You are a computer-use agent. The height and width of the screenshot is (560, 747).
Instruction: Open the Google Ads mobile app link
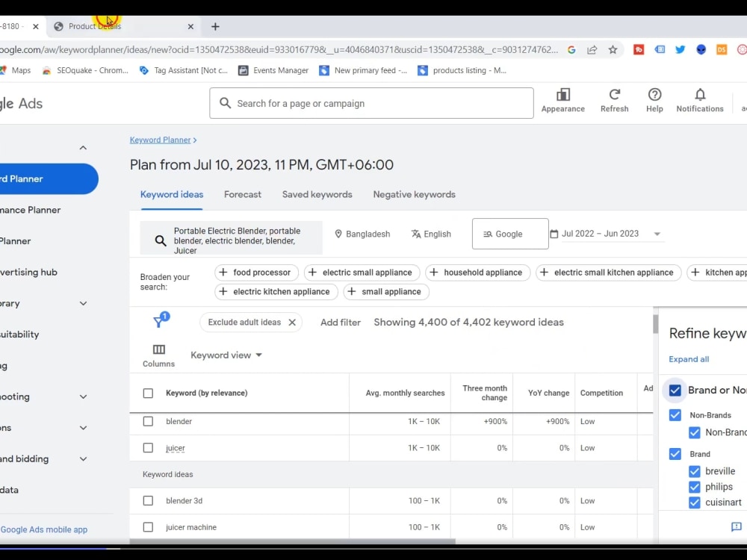coord(44,529)
